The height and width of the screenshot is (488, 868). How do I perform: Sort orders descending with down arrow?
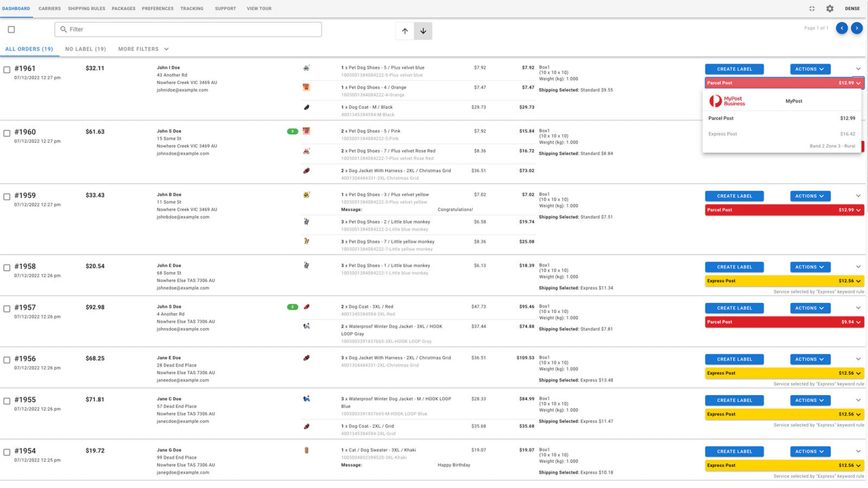point(423,30)
